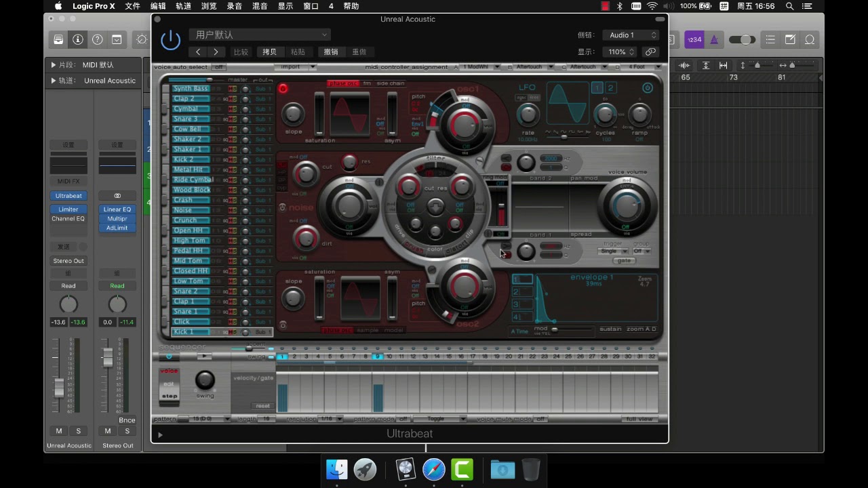Click the link icon in plugin header

(x=650, y=52)
